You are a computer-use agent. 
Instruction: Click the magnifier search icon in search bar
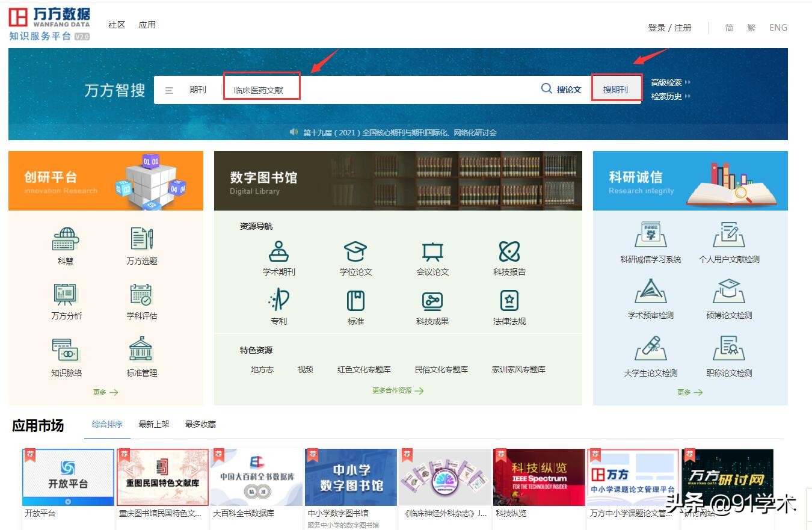point(546,88)
